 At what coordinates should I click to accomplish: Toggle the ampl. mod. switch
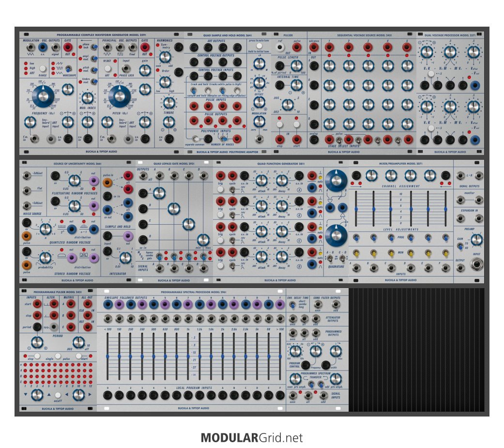click(94, 58)
